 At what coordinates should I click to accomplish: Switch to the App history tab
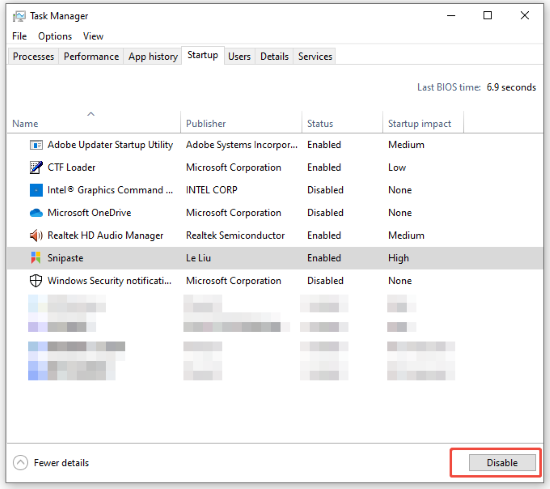(153, 56)
